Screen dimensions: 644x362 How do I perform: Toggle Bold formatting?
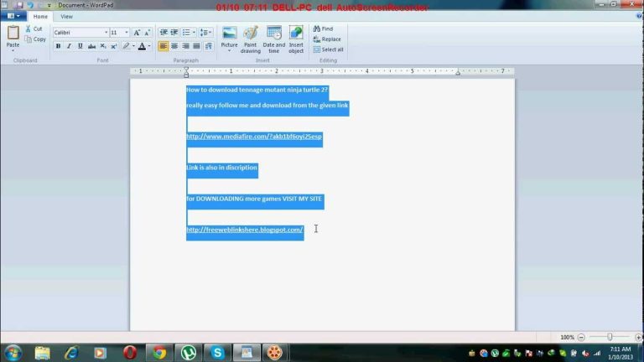point(58,46)
